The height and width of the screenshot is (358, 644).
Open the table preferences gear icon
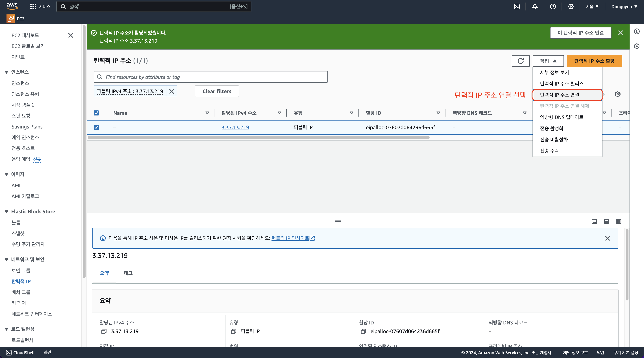(617, 94)
